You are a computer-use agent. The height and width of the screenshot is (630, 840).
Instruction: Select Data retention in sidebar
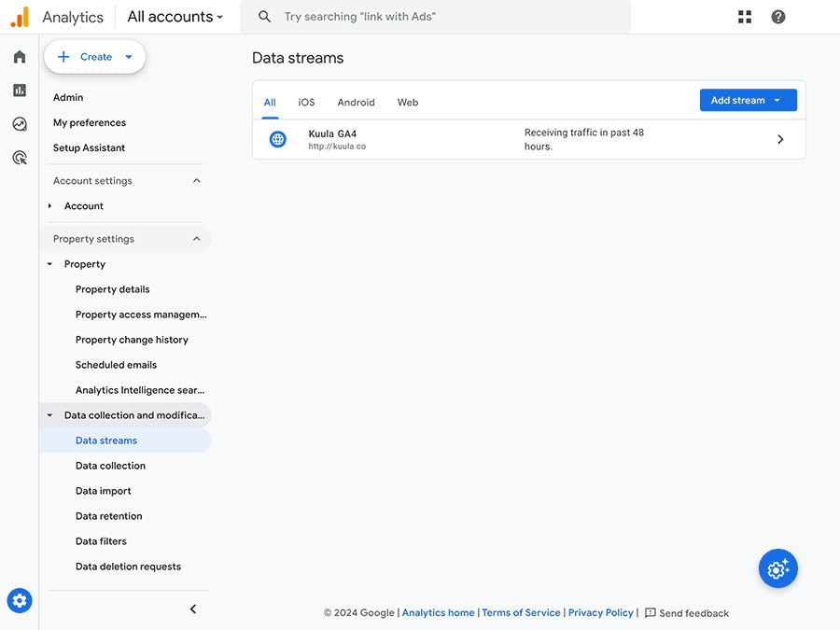pyautogui.click(x=109, y=516)
